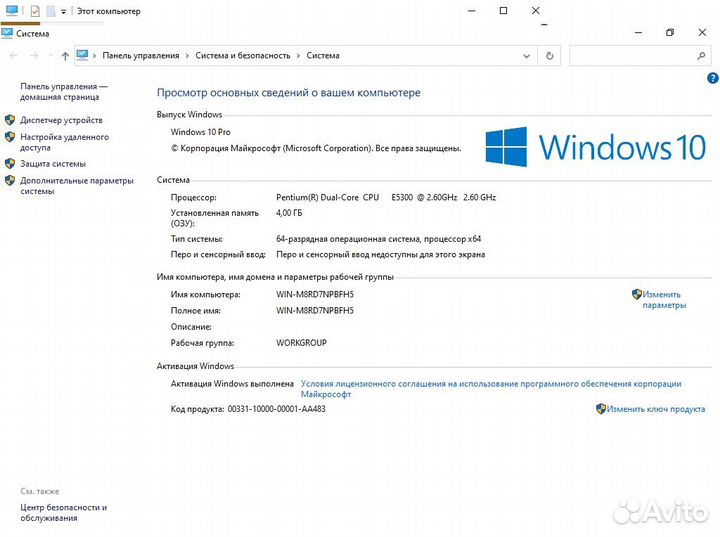This screenshot has height=537, width=720.
Task: Expand the chevron after Панель управления breadcrumb
Action: pyautogui.click(x=187, y=56)
